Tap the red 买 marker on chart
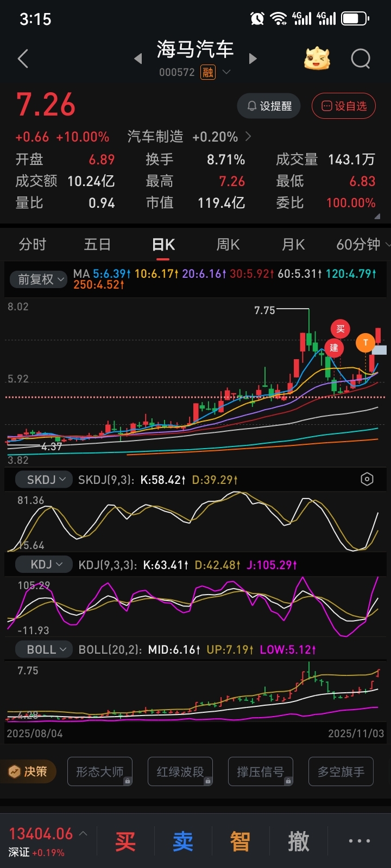Image resolution: width=391 pixels, height=868 pixels. 340,329
